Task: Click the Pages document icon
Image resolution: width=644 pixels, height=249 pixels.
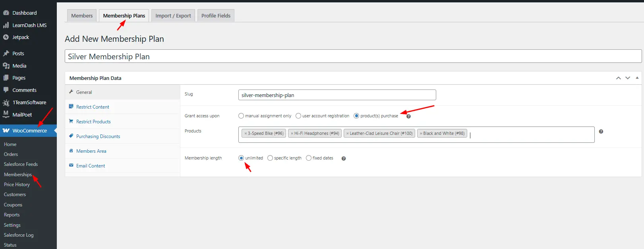Action: pyautogui.click(x=6, y=78)
